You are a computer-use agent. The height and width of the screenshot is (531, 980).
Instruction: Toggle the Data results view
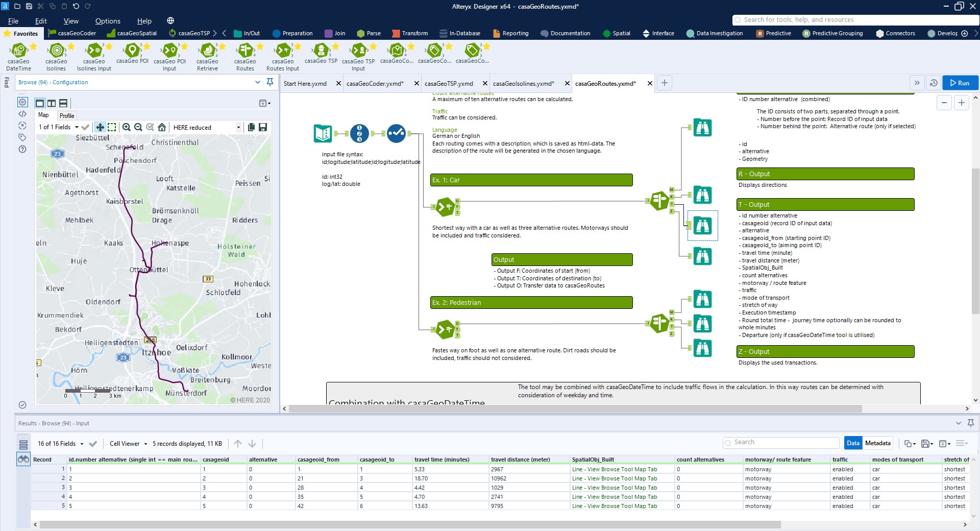click(x=853, y=443)
